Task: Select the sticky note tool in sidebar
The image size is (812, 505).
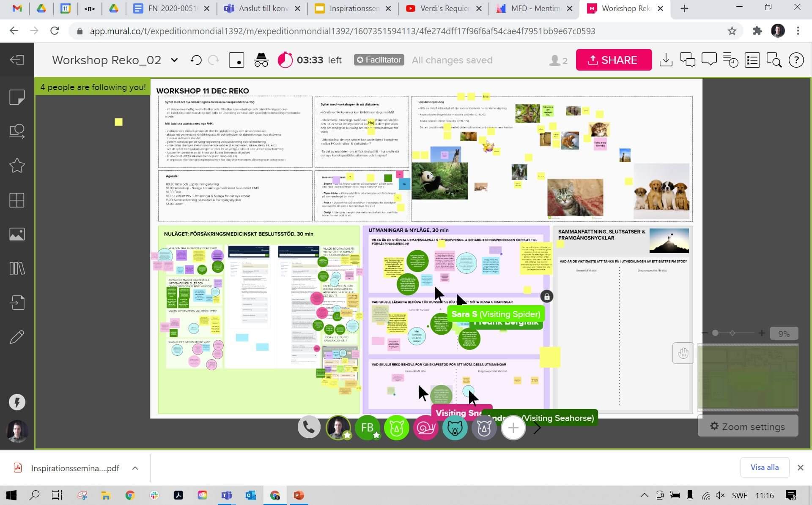Action: pyautogui.click(x=17, y=97)
